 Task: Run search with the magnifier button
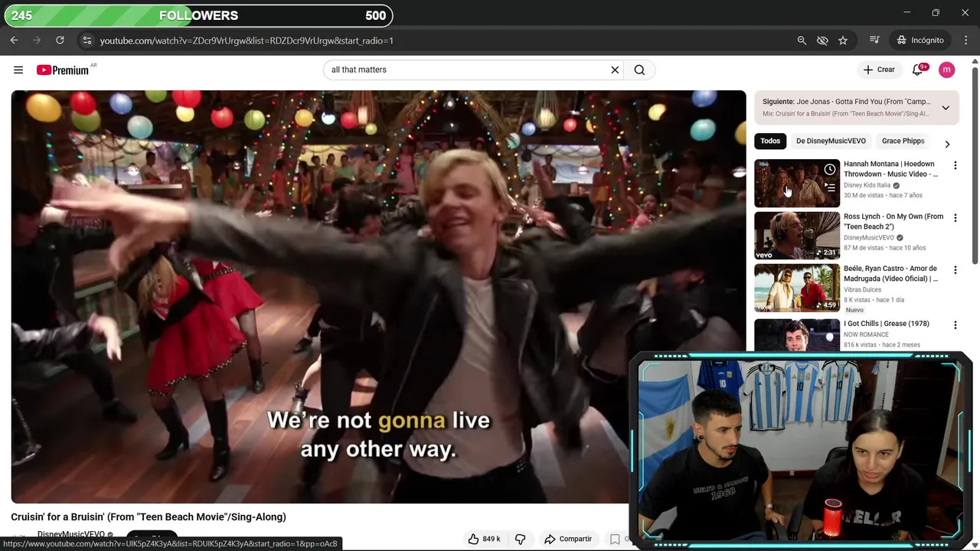639,70
